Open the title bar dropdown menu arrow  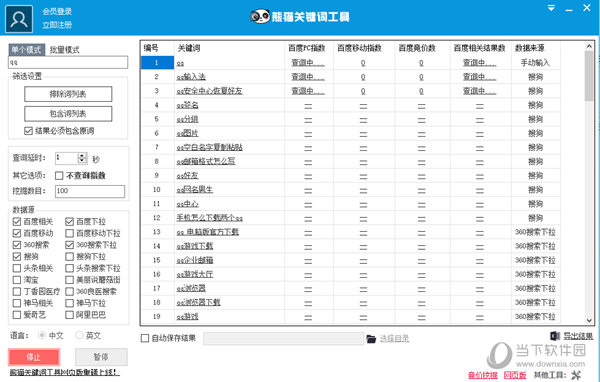tap(551, 8)
